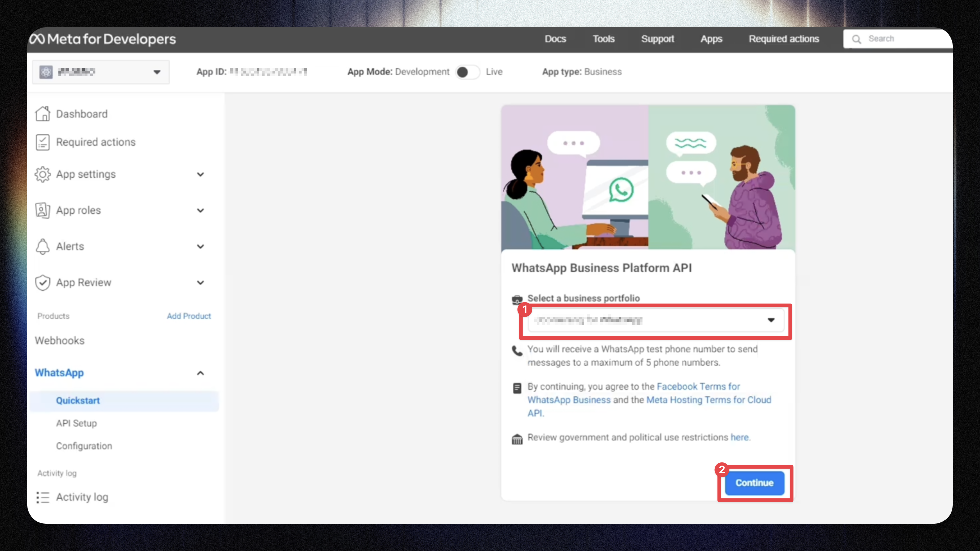980x551 pixels.
Task: Collapse the WhatsApp section chevron
Action: [201, 373]
